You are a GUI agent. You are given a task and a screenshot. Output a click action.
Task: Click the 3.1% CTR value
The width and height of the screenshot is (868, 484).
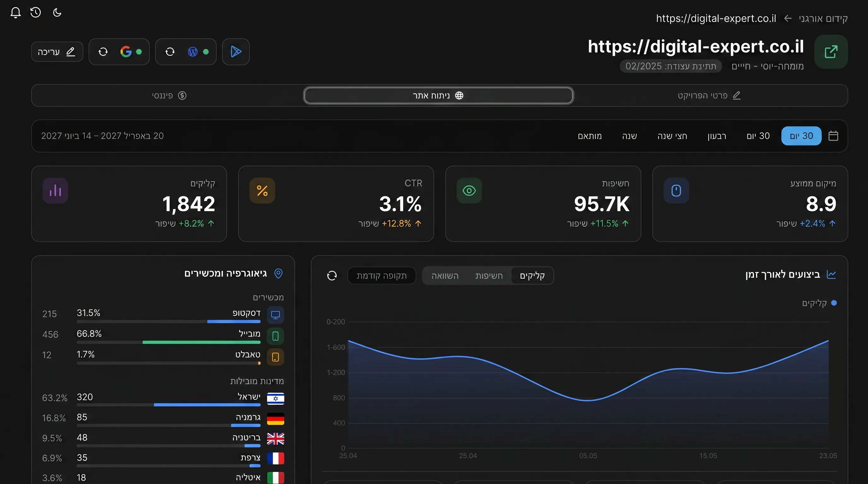coord(400,204)
